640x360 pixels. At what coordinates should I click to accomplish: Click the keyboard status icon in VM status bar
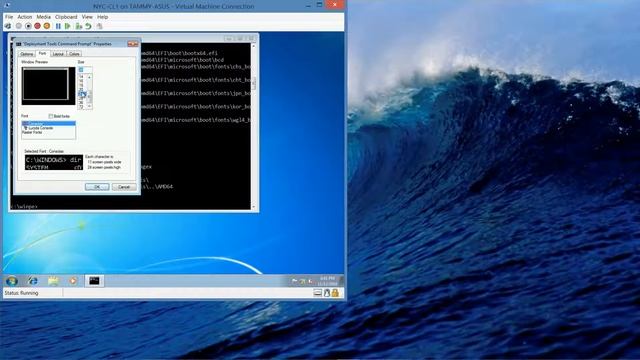[x=318, y=293]
